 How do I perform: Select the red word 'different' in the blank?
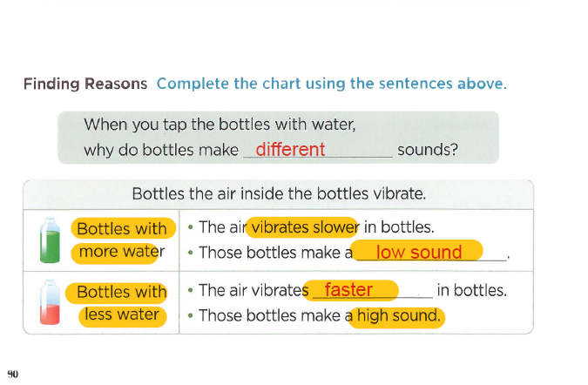290,149
